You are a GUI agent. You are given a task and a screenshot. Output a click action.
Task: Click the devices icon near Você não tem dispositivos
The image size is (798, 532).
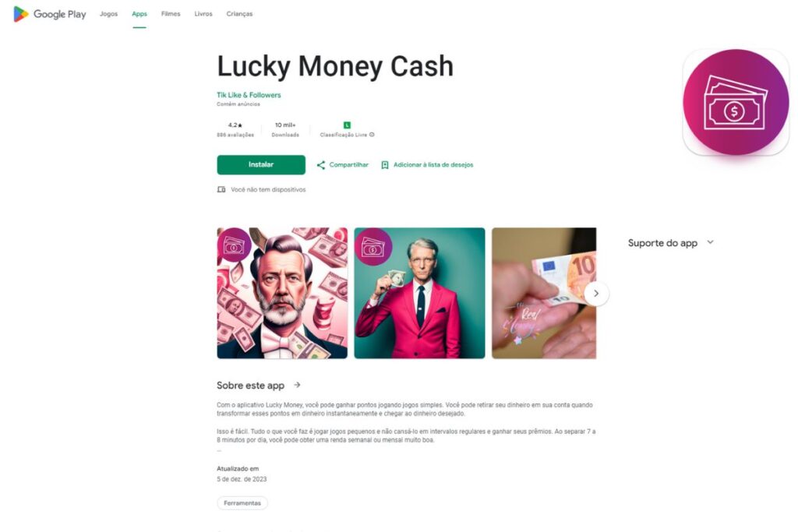tap(221, 189)
